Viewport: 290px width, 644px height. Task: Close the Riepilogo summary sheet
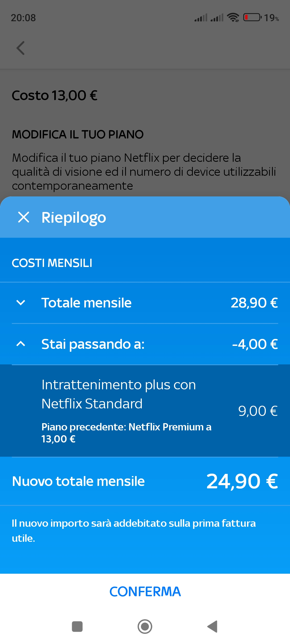click(24, 217)
